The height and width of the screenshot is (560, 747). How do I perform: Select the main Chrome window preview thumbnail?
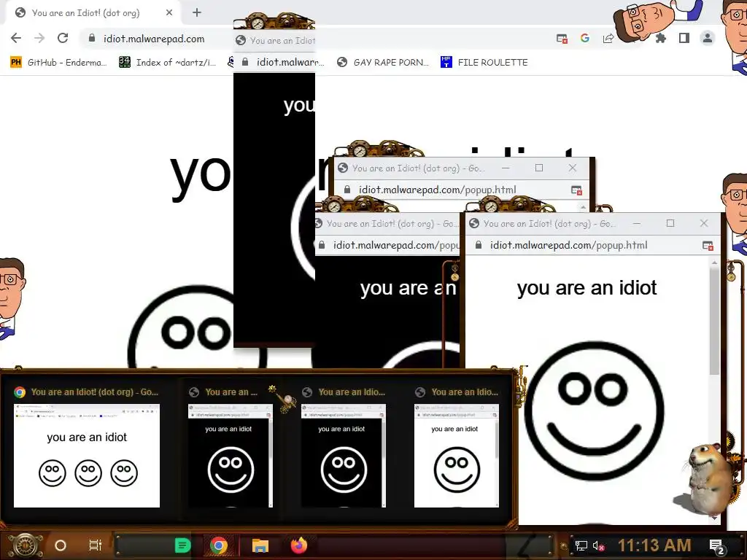coord(87,456)
